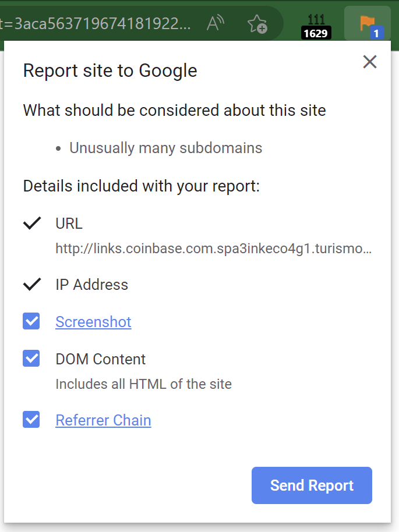Open the Screenshot preview link

tap(93, 322)
